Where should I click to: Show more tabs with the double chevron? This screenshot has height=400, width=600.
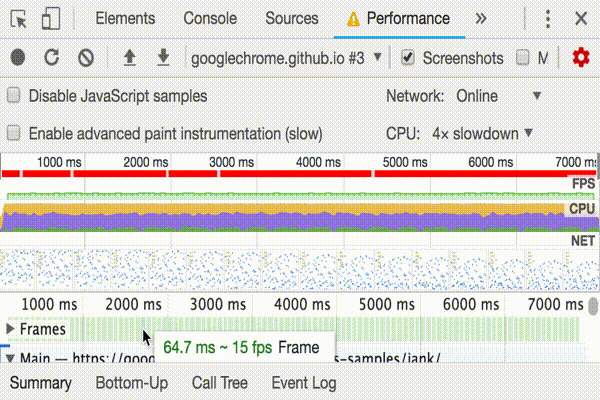(481, 18)
